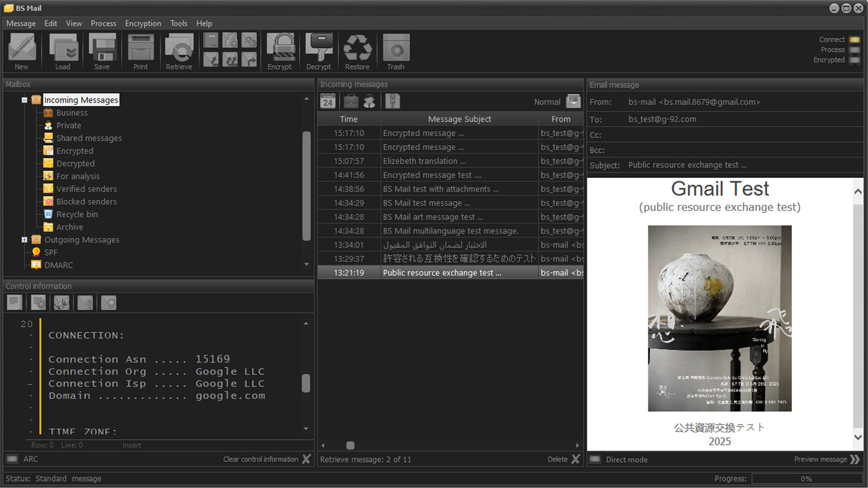Click the single-arrow reply envelope icon
Image resolution: width=868 pixels, height=488 pixels.
click(211, 59)
